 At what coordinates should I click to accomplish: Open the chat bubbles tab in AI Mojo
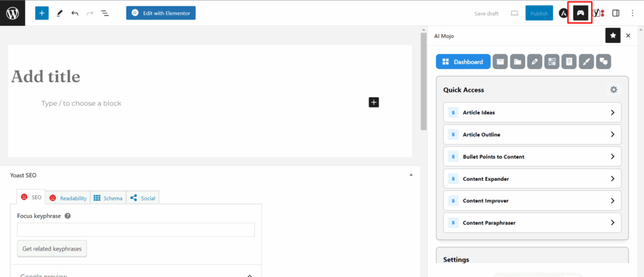(603, 62)
